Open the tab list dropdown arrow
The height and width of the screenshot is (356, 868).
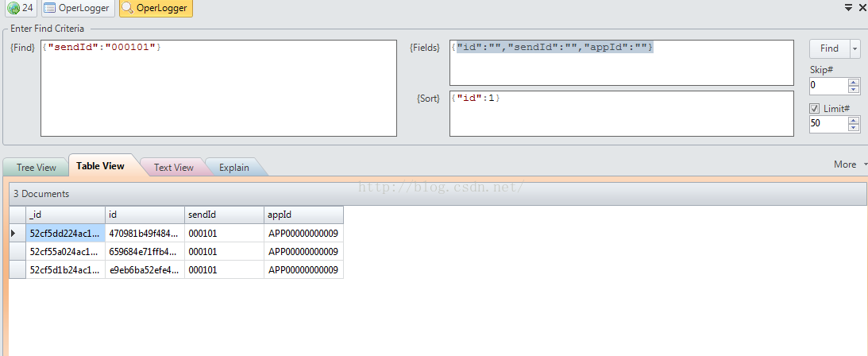(x=847, y=8)
